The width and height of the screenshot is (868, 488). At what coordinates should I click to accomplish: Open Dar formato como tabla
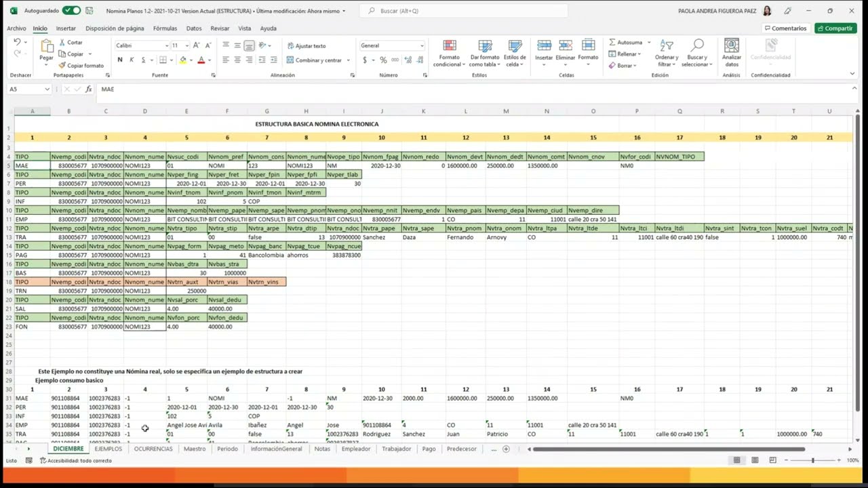click(x=485, y=53)
